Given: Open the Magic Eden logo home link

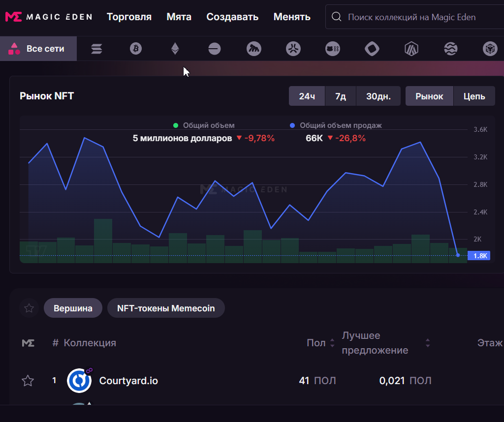Looking at the screenshot, I should [49, 17].
